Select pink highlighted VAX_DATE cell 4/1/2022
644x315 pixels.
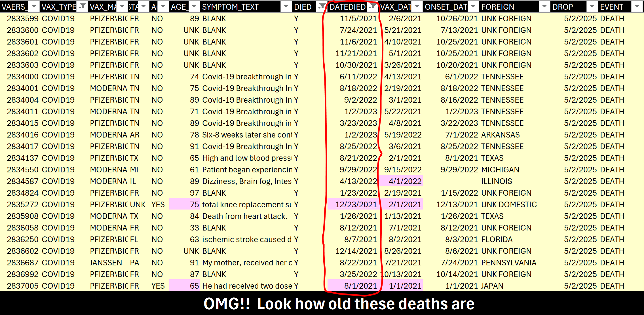tap(405, 181)
